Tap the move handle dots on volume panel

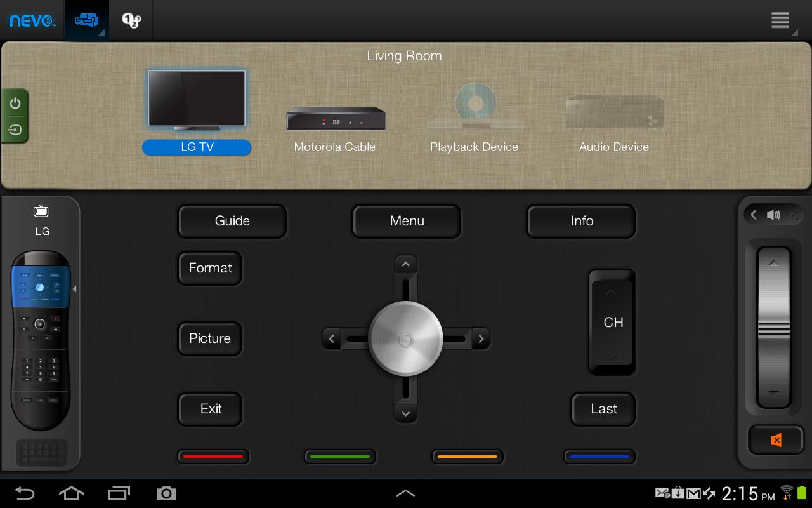(794, 215)
